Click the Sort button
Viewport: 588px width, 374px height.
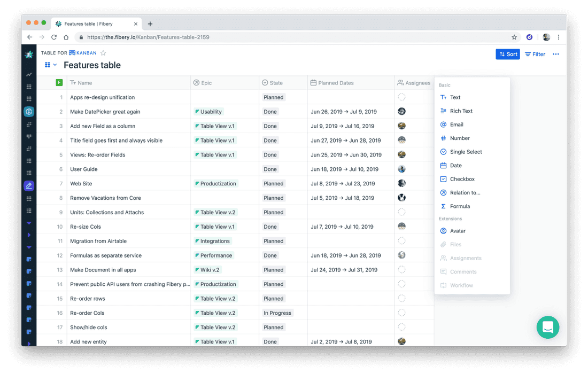[x=507, y=54]
